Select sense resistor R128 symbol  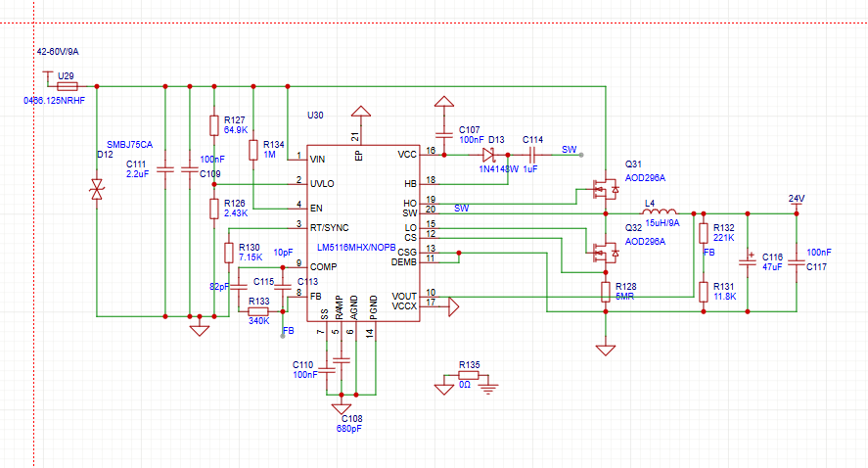[x=606, y=292]
